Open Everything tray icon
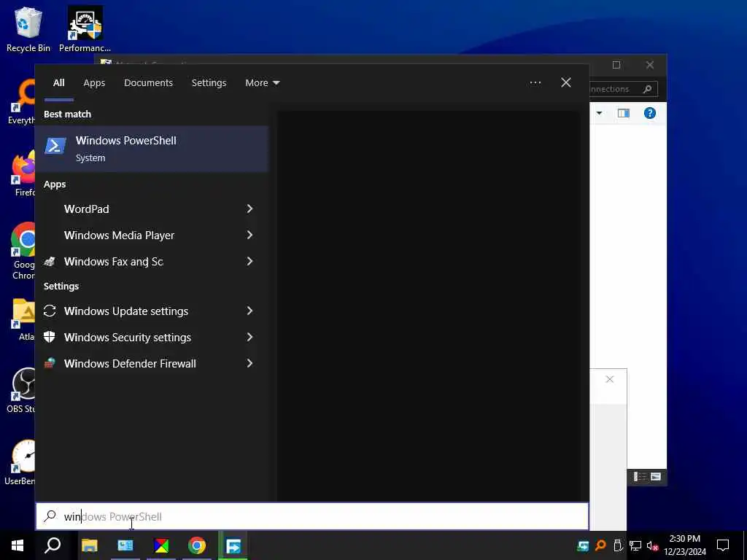Viewport: 747px width, 560px height. click(x=601, y=545)
